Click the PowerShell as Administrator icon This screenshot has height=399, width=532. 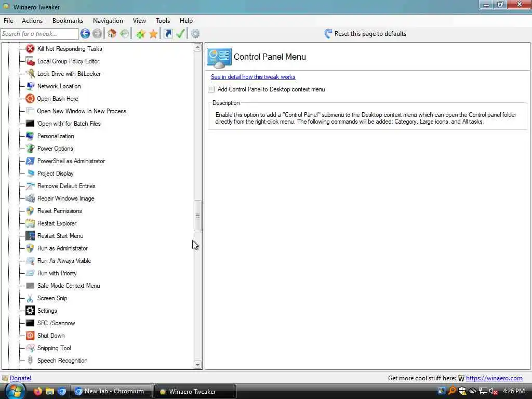(x=30, y=161)
